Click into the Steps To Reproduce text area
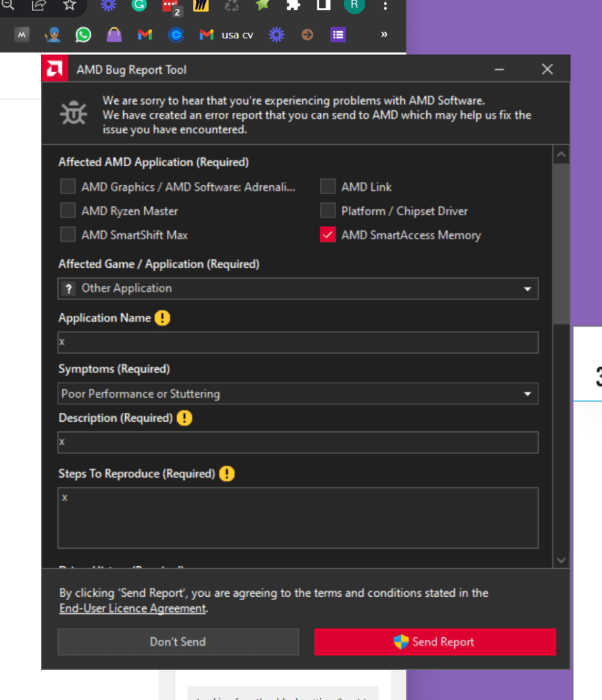602x700 pixels. 298,518
